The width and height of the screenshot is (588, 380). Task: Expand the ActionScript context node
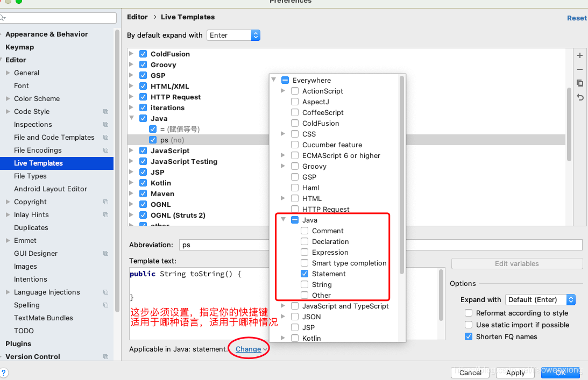point(283,91)
